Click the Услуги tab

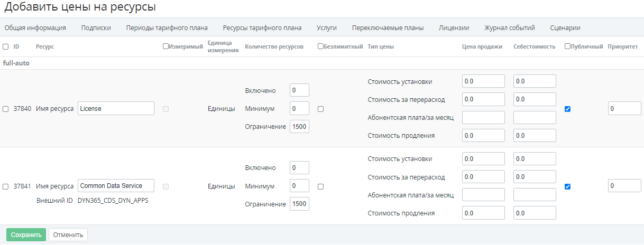coord(326,28)
